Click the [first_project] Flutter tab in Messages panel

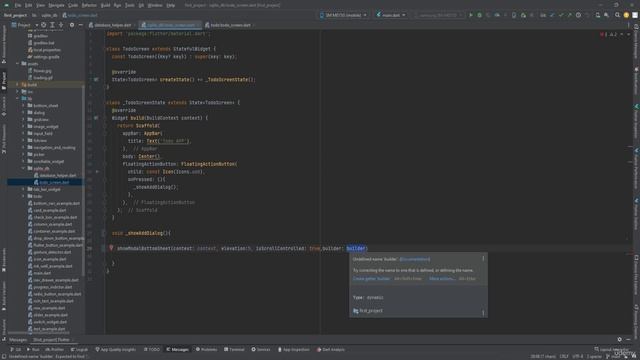(51, 340)
